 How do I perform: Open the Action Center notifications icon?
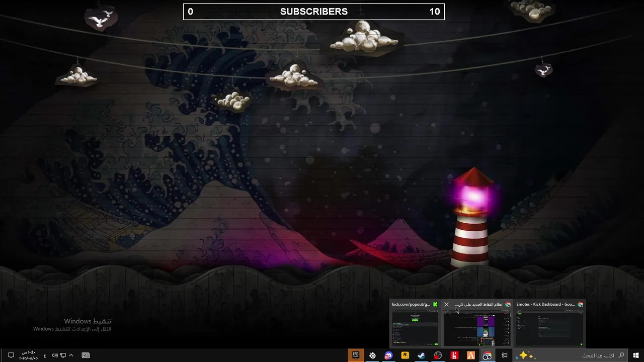tap(11, 355)
